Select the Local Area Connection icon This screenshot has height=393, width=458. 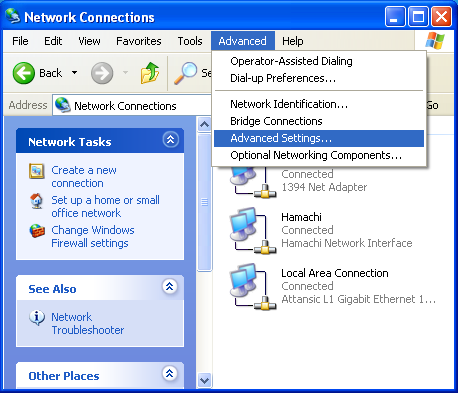[253, 287]
